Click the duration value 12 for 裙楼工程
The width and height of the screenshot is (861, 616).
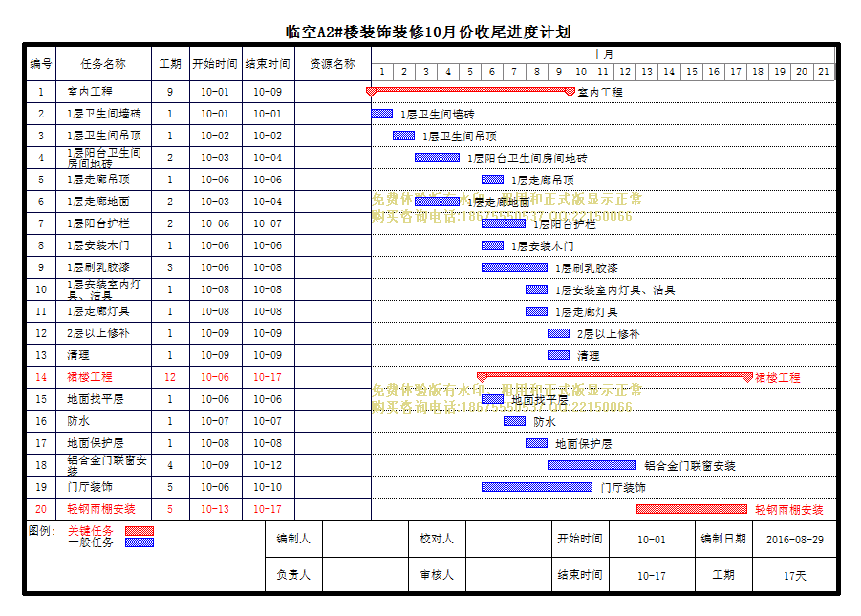[170, 377]
